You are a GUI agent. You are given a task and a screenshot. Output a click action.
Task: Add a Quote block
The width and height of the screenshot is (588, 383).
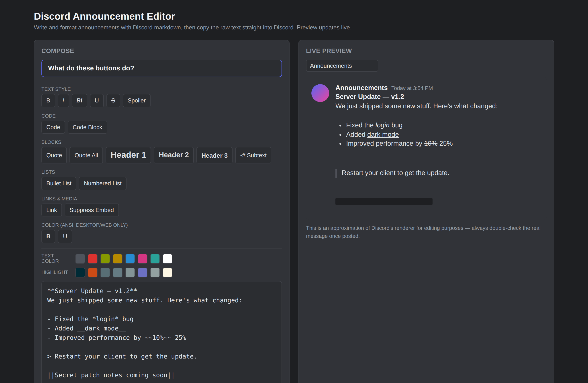pyautogui.click(x=54, y=155)
